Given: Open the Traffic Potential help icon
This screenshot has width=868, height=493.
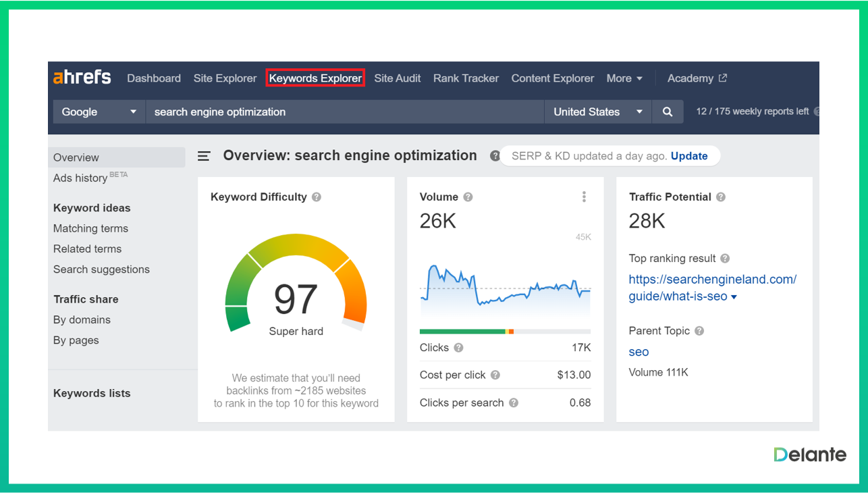Looking at the screenshot, I should click(721, 197).
